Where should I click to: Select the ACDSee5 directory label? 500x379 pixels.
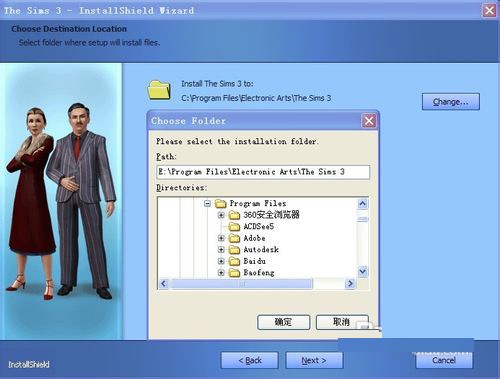258,227
